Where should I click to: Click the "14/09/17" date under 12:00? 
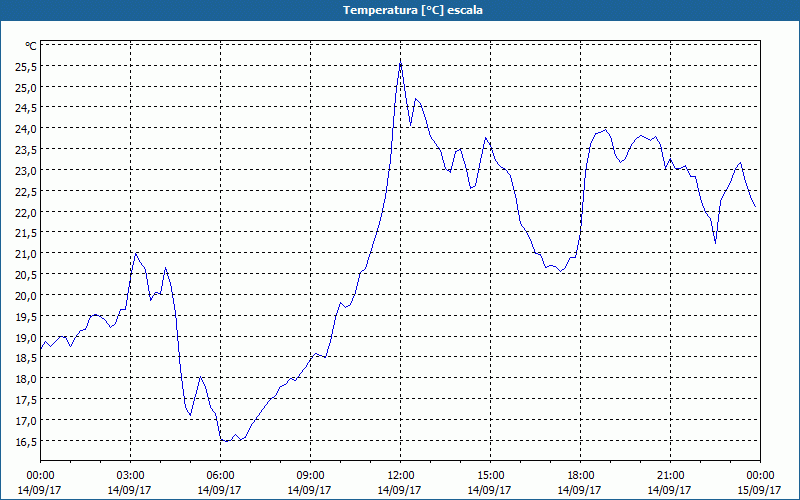tap(399, 490)
